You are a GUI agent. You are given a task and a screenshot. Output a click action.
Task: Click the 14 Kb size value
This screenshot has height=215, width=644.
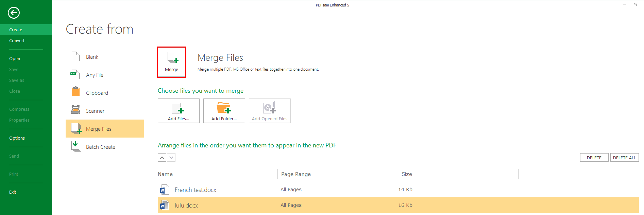(x=405, y=190)
